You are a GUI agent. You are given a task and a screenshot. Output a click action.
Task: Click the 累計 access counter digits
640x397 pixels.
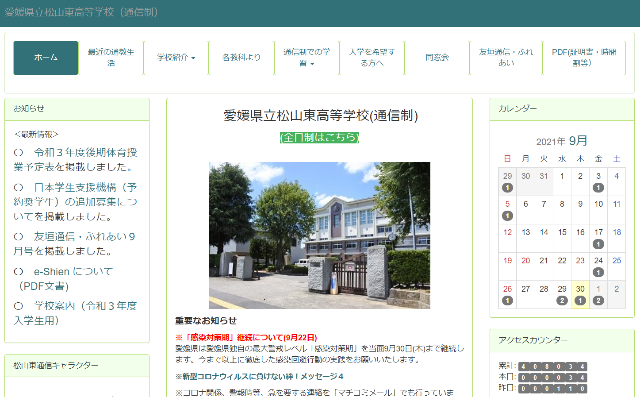(553, 366)
